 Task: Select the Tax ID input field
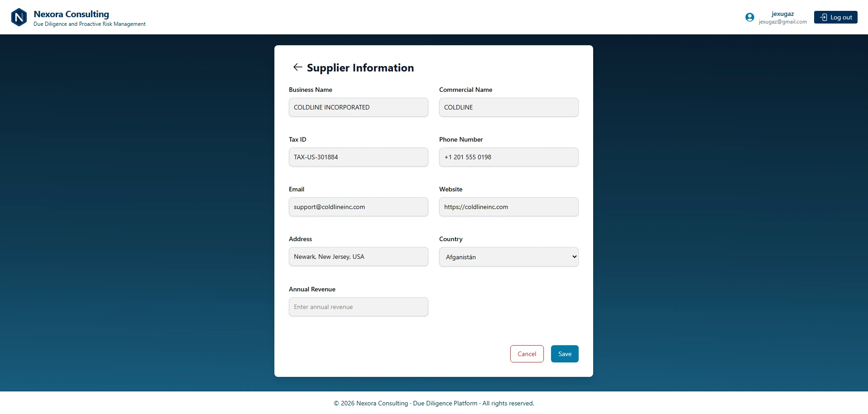tap(358, 157)
